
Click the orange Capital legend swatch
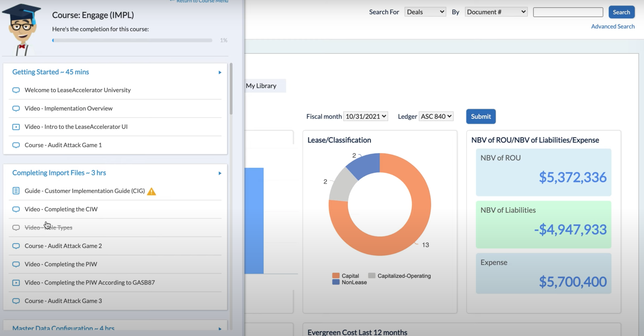coord(336,276)
